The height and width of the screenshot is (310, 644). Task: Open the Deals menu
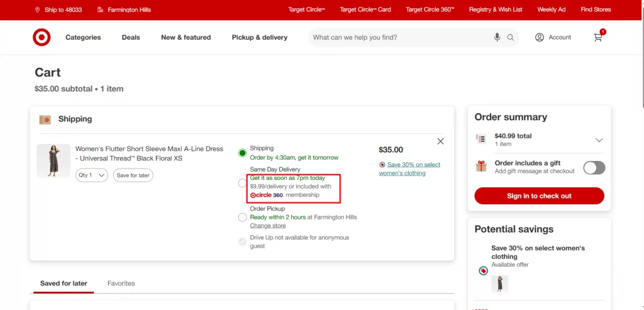pos(131,37)
